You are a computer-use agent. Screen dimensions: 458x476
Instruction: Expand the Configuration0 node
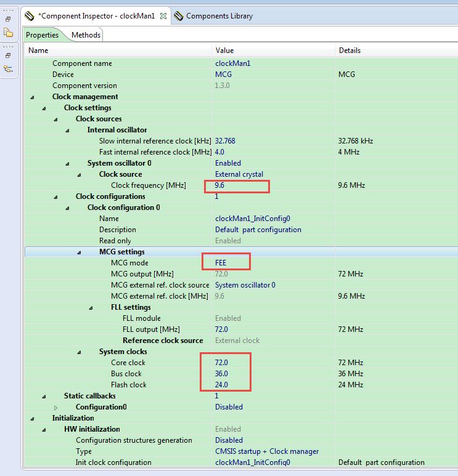pyautogui.click(x=55, y=408)
